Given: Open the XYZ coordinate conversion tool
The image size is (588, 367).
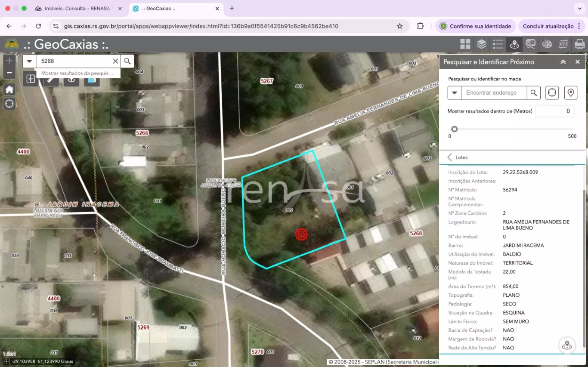Looking at the screenshot, I should (x=563, y=44).
